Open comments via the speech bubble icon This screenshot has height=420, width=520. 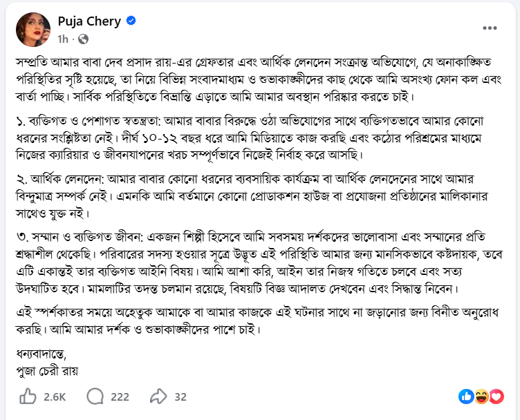click(x=95, y=397)
